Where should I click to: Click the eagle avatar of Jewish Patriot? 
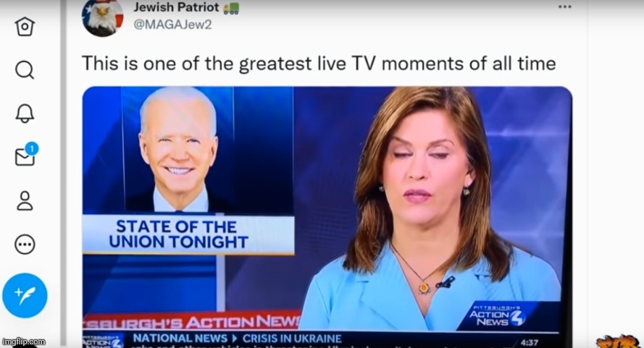[103, 17]
